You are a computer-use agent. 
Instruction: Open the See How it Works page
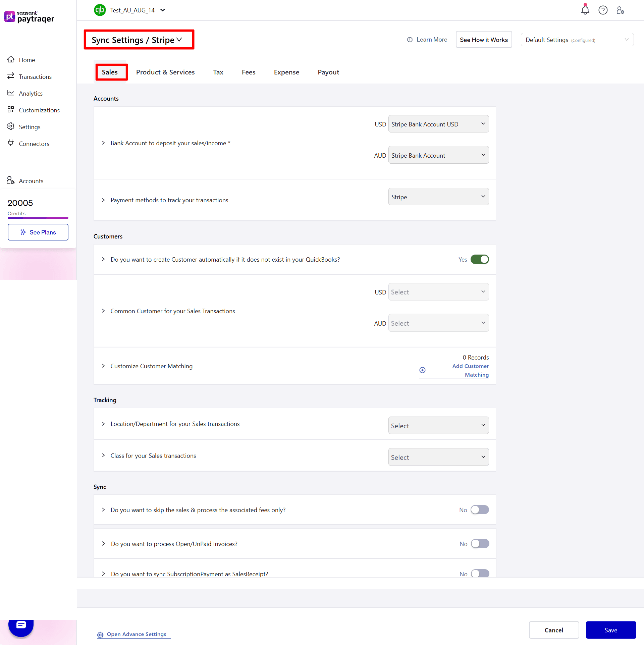click(484, 39)
